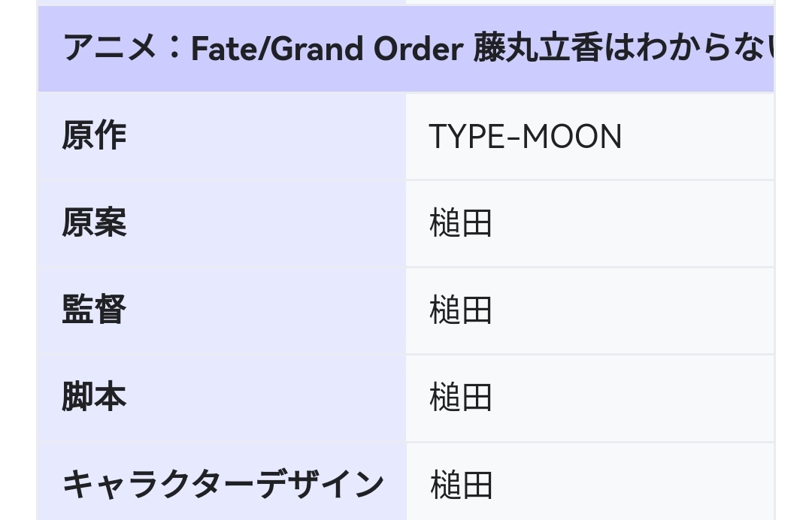Select the 原作 label cell
Viewport: 812px width, 520px height.
(x=222, y=136)
